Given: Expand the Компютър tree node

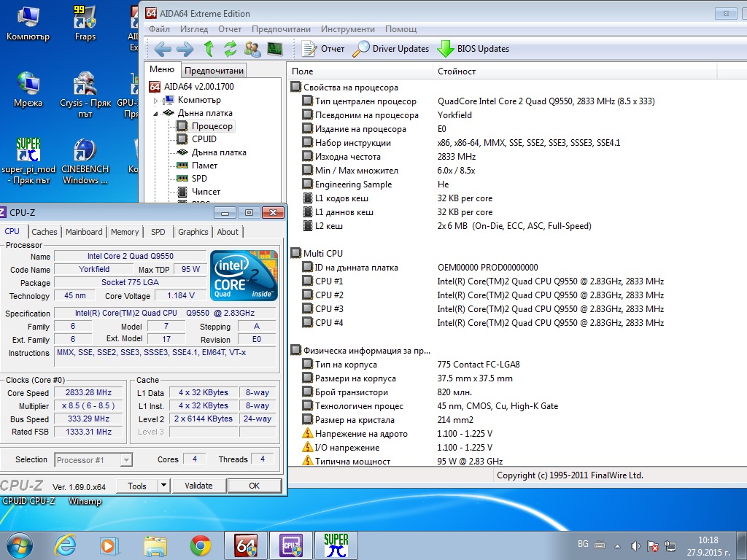Looking at the screenshot, I should coord(156,101).
